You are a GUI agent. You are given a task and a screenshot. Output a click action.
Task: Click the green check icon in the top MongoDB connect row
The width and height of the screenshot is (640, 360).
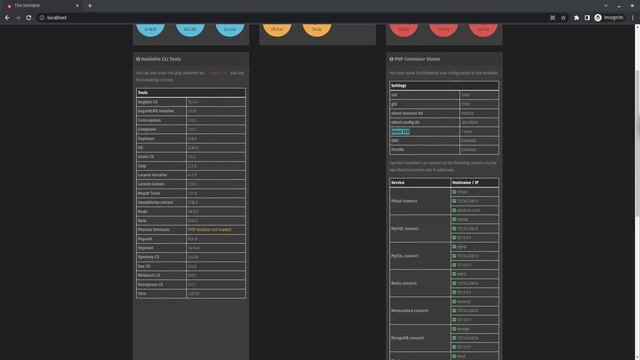pos(454,329)
